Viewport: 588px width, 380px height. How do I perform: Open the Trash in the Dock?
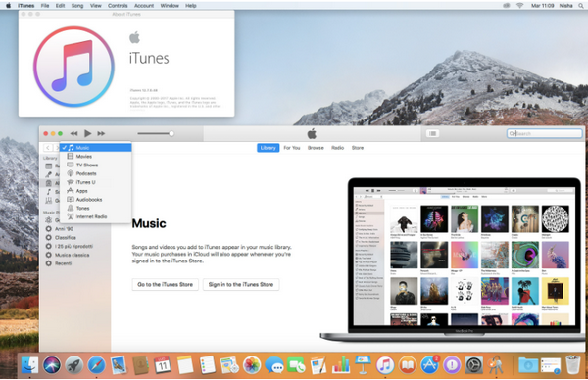point(573,365)
